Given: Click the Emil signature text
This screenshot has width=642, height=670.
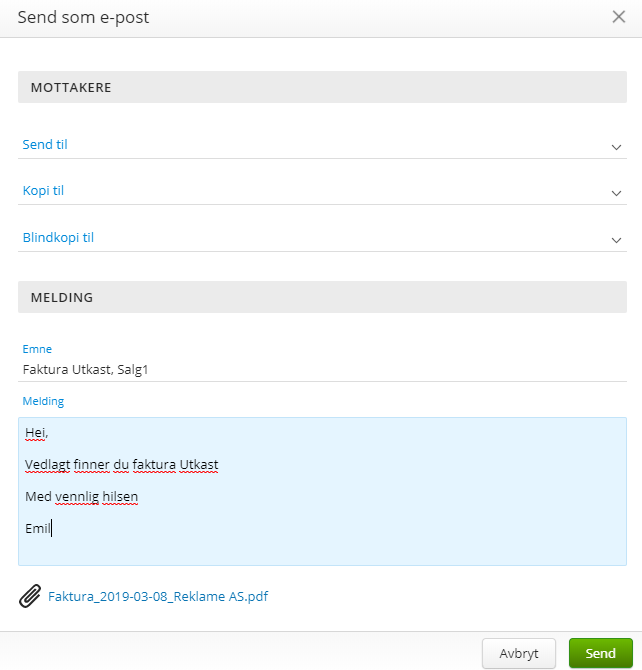Looking at the screenshot, I should click(x=38, y=529).
